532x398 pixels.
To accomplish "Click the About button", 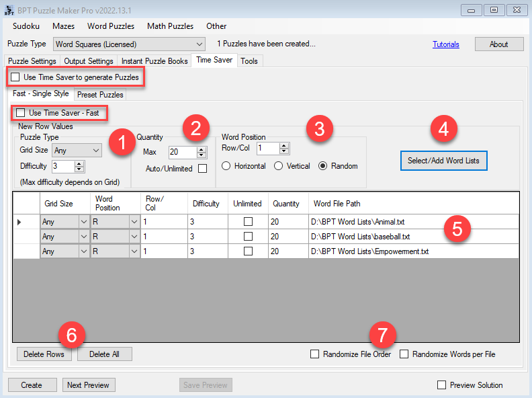I will coord(498,44).
